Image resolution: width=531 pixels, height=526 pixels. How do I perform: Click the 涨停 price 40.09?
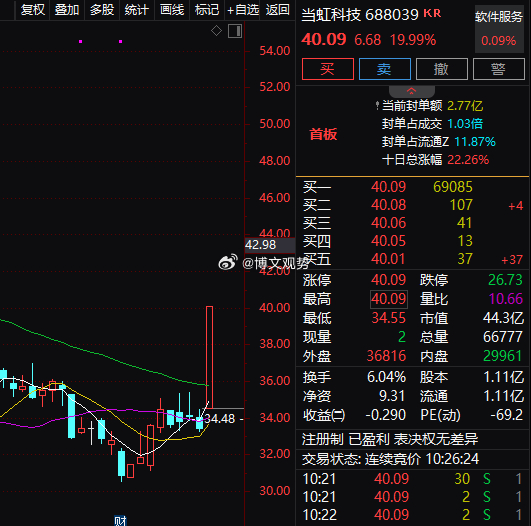pos(388,280)
